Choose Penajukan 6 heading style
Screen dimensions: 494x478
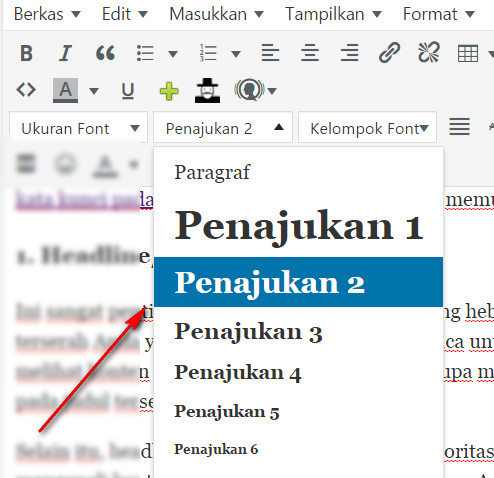coord(298,449)
